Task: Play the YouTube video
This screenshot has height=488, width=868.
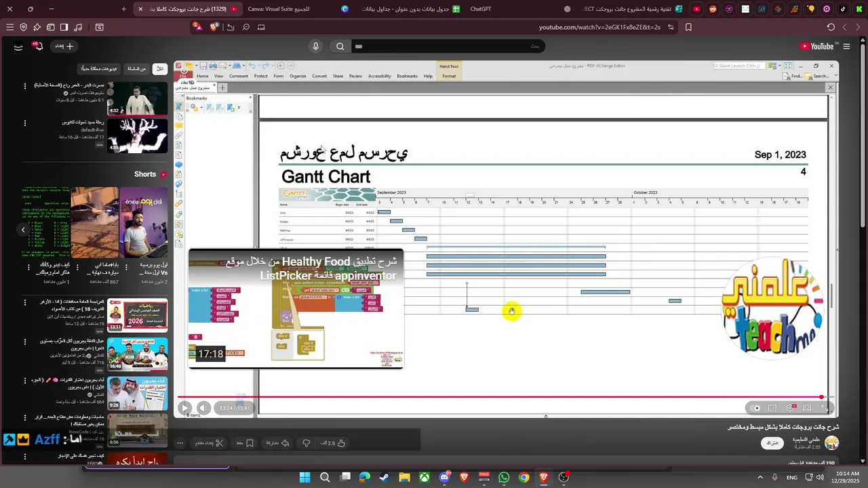Action: [184, 408]
